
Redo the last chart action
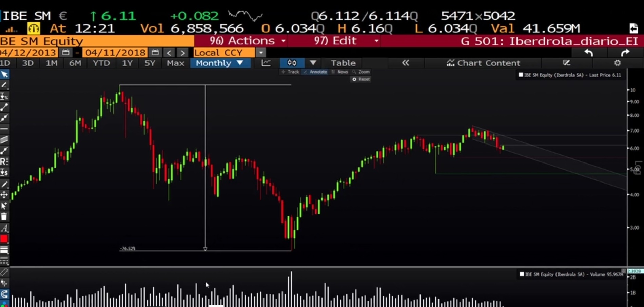625,53
